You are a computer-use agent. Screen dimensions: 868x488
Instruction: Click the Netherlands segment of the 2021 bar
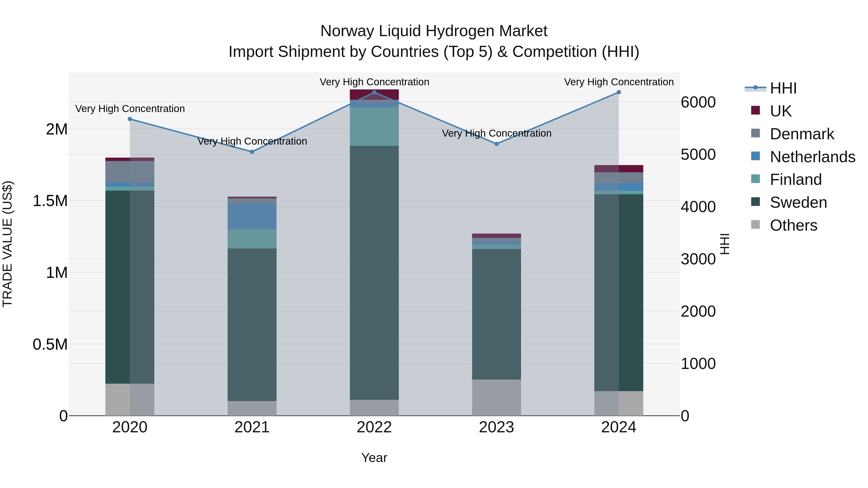click(252, 216)
